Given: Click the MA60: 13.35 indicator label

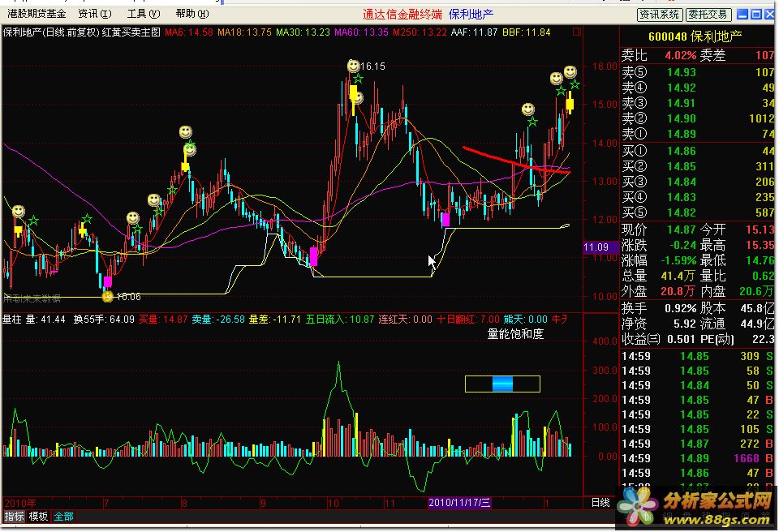Looking at the screenshot, I should (362, 32).
